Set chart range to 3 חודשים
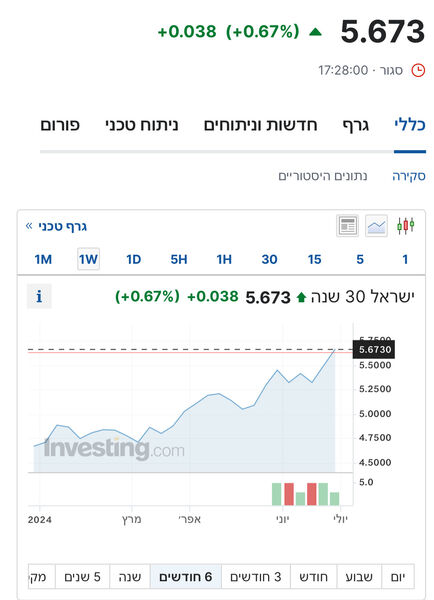 click(x=256, y=577)
